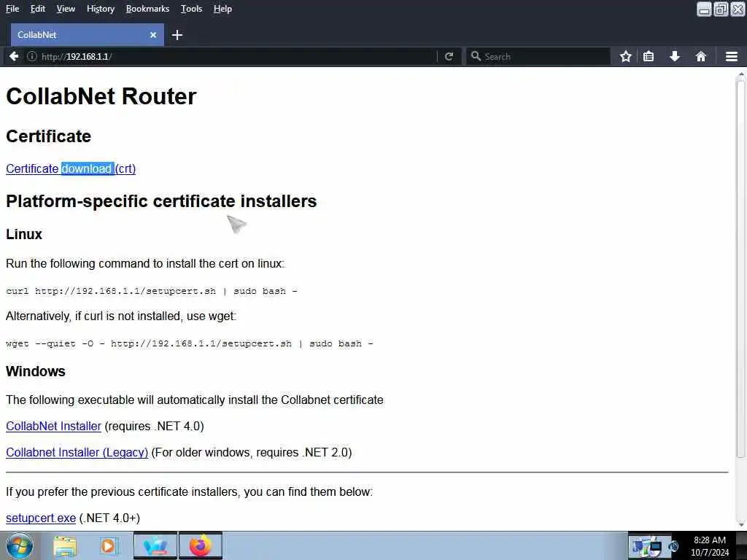The height and width of the screenshot is (560, 747).
Task: Click the wget --quiet command text
Action: point(190,343)
